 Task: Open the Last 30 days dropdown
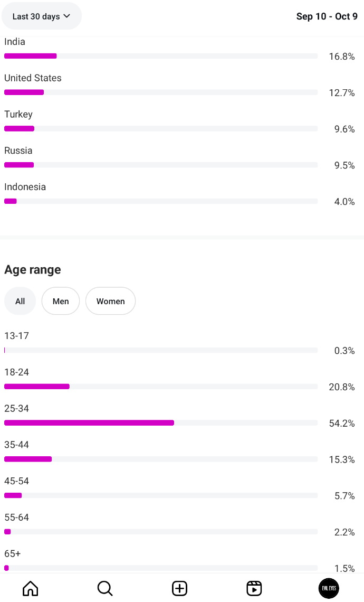tap(41, 16)
